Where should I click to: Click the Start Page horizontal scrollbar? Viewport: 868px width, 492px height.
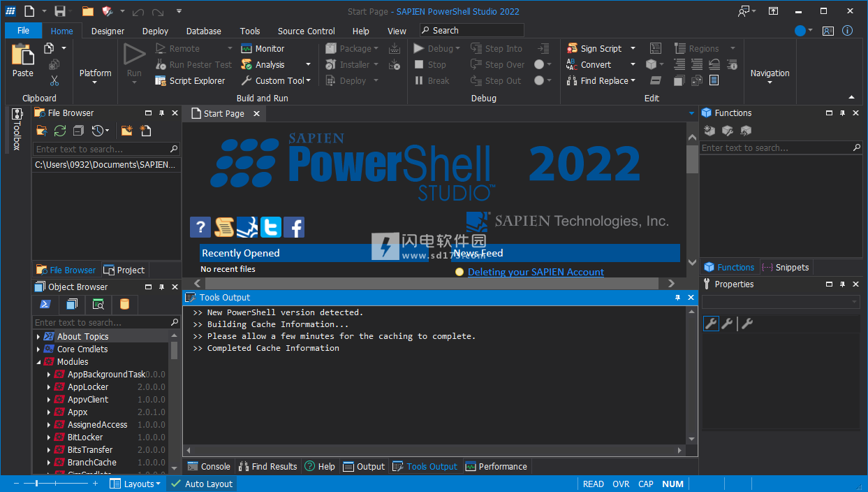pyautogui.click(x=433, y=283)
